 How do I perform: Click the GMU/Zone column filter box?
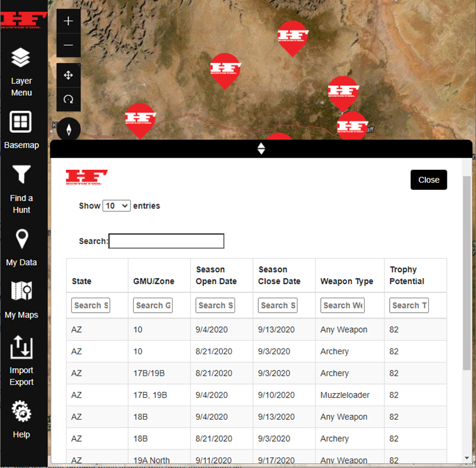(x=153, y=305)
